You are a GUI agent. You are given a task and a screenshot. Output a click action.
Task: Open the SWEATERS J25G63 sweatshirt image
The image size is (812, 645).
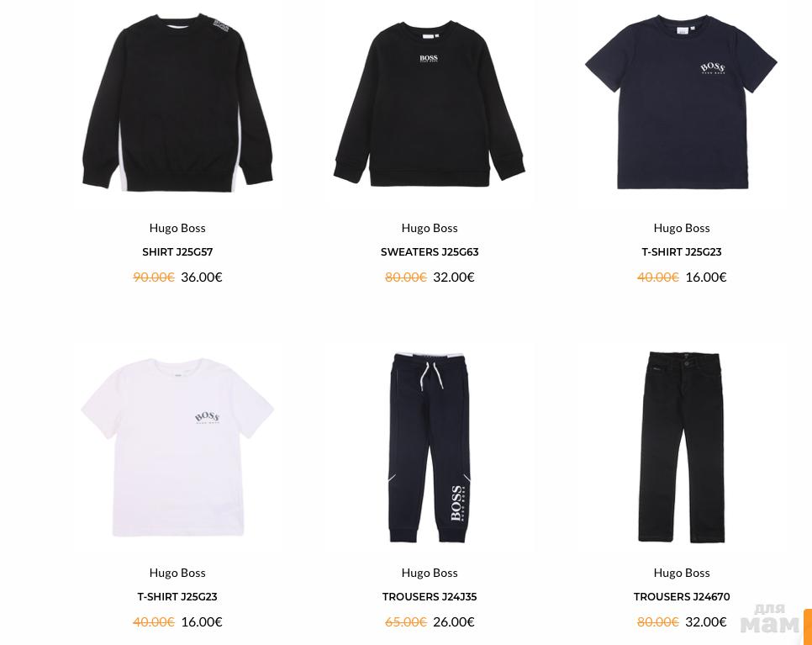(430, 103)
